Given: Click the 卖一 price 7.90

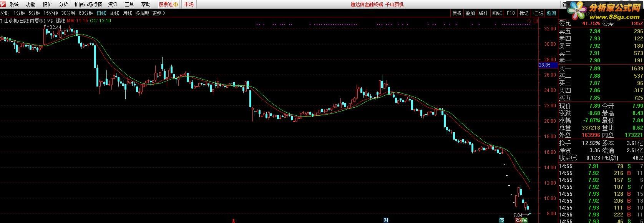Looking at the screenshot, I should pos(594,61).
